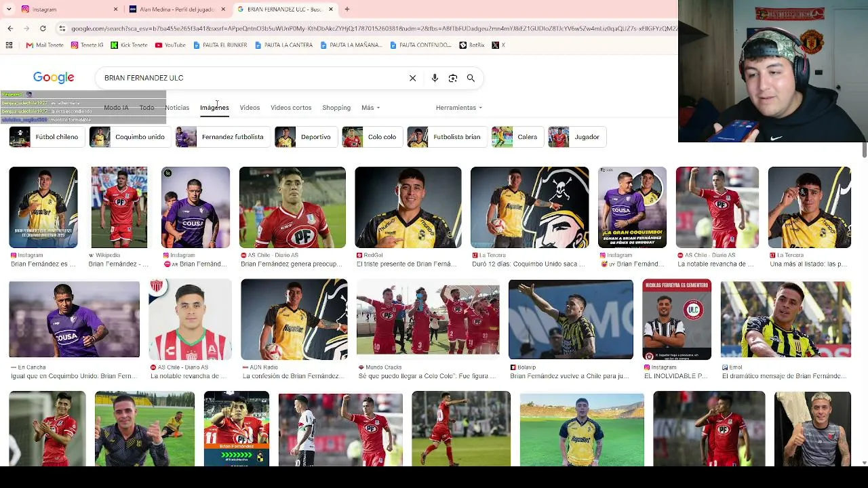This screenshot has height=488, width=868.
Task: Open a new browser tab
Action: pos(347,9)
